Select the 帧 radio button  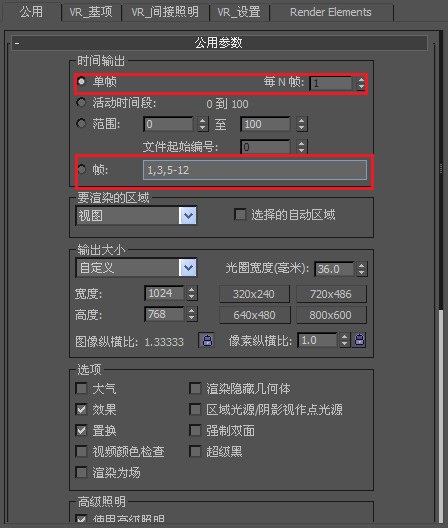coord(81,169)
